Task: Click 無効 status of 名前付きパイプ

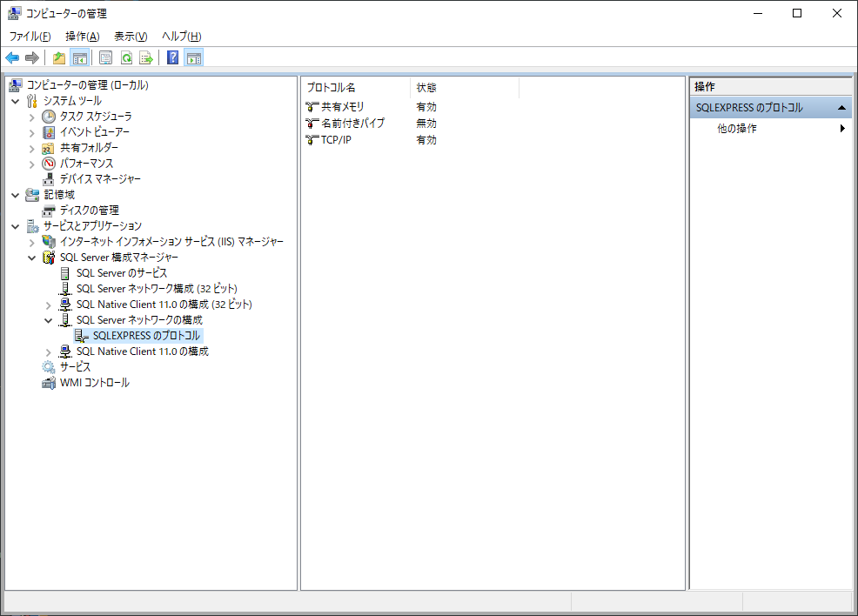Action: tap(426, 124)
